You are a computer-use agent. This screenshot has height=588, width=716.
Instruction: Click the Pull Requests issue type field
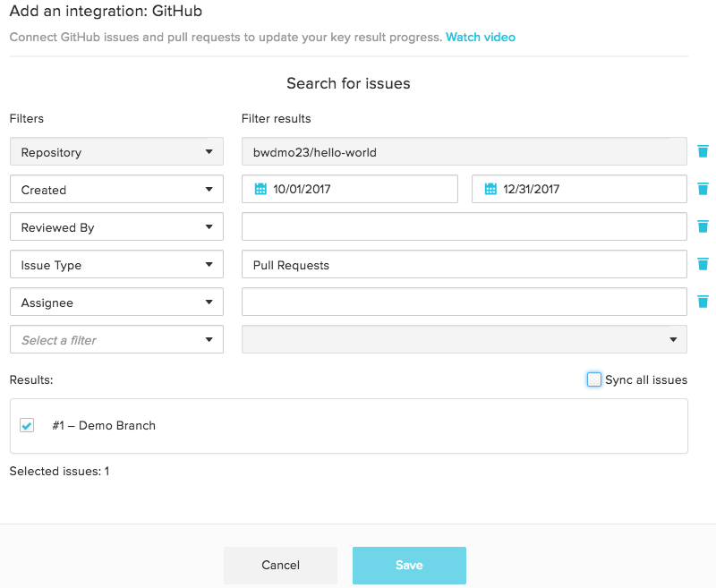[x=464, y=264]
